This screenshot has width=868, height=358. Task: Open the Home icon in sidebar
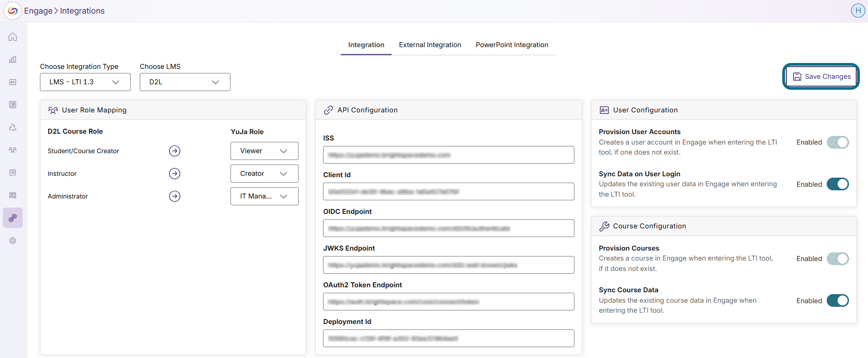click(13, 37)
